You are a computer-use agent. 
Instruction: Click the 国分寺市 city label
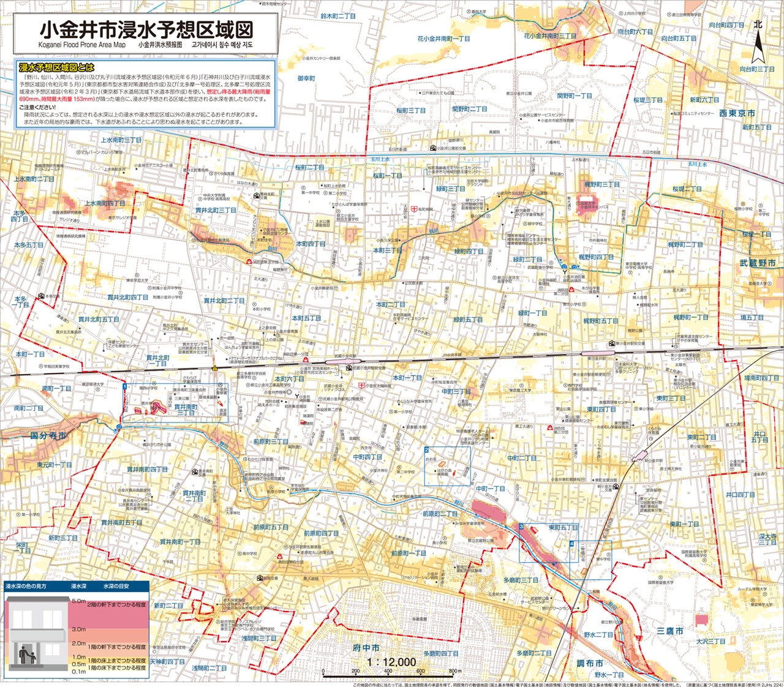48,435
